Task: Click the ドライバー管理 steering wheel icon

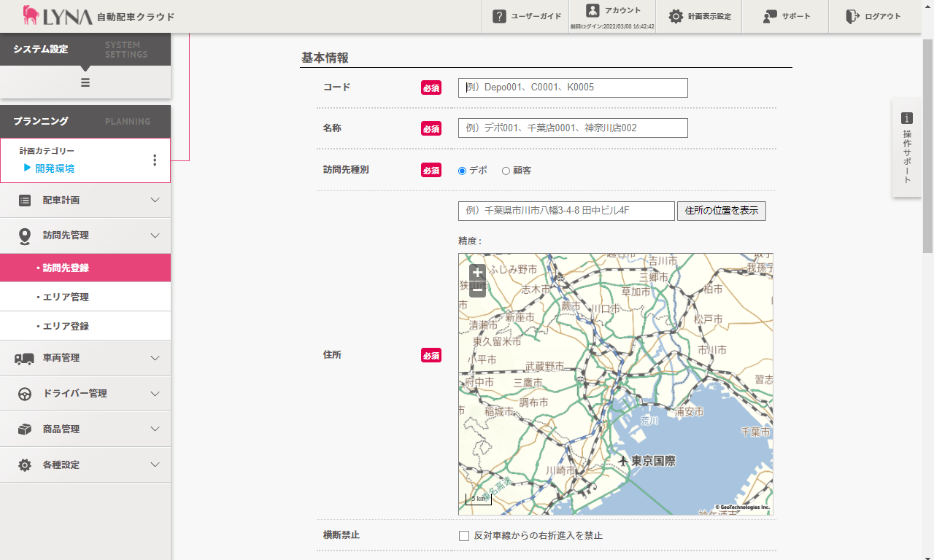Action: 25,394
